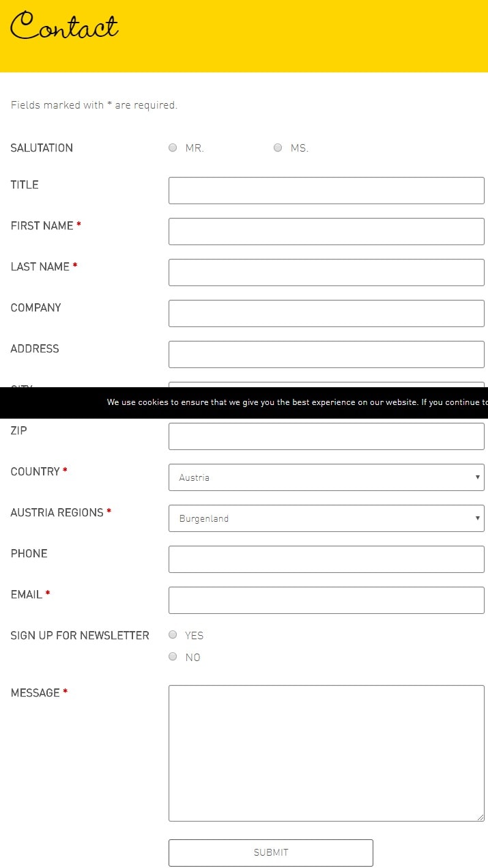Click inside the Message text area

pos(326,753)
